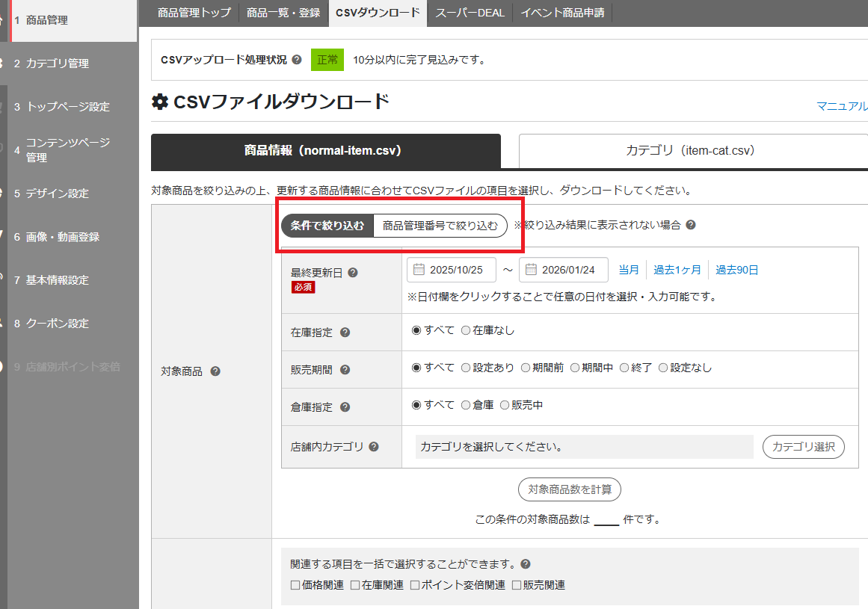This screenshot has height=609, width=868.
Task: Click help icon beside 販売期間 label
Action: (x=345, y=370)
